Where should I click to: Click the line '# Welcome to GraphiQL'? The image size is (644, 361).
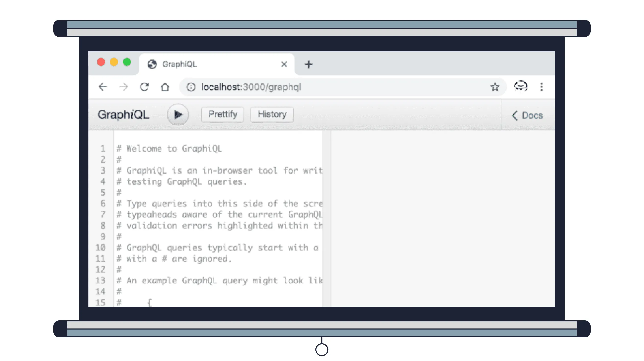[x=169, y=149]
